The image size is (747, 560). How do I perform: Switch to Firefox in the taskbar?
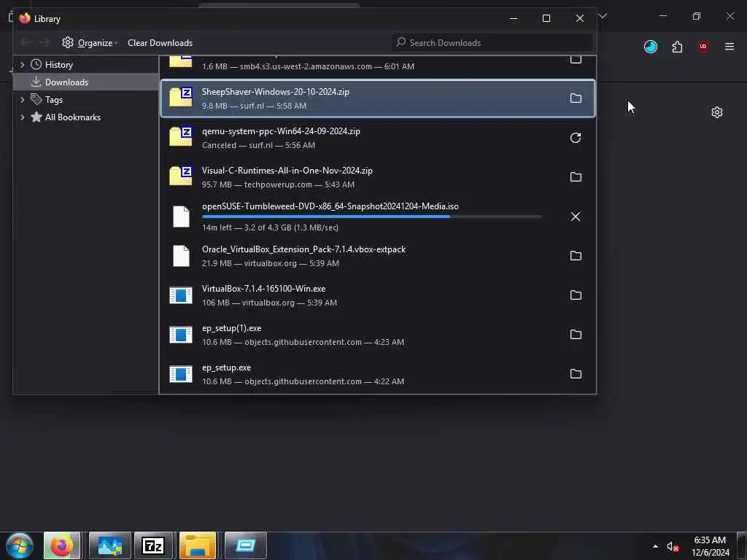click(x=62, y=545)
